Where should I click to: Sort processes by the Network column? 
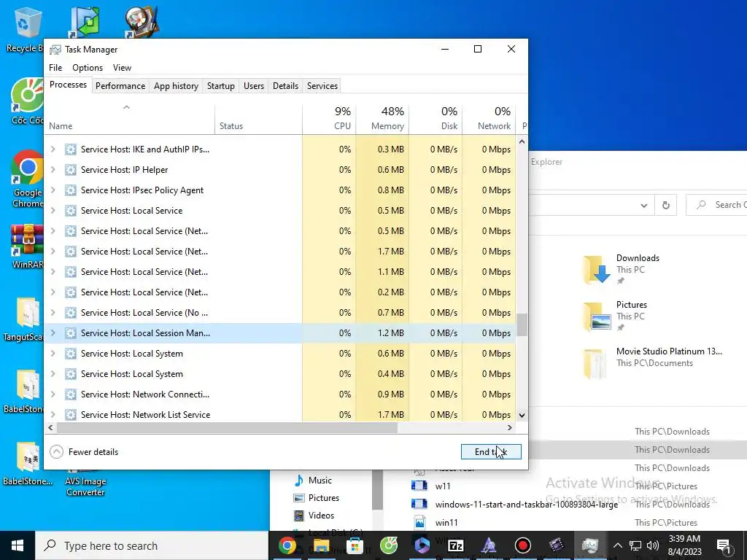click(489, 118)
